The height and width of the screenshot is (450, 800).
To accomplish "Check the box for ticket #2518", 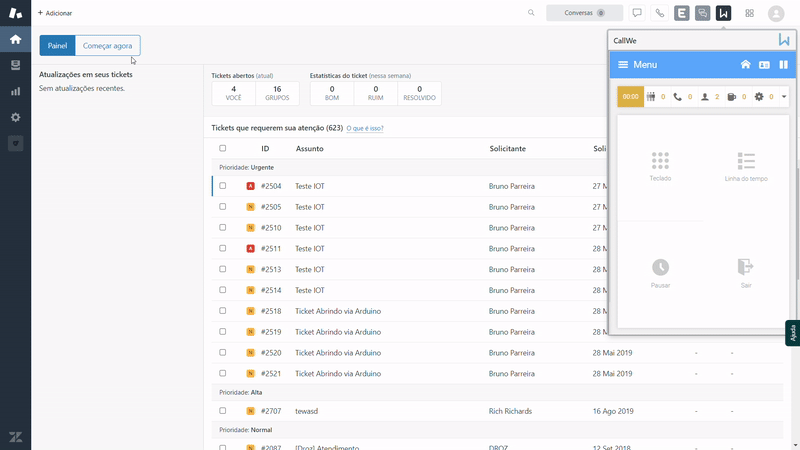I will pyautogui.click(x=222, y=311).
